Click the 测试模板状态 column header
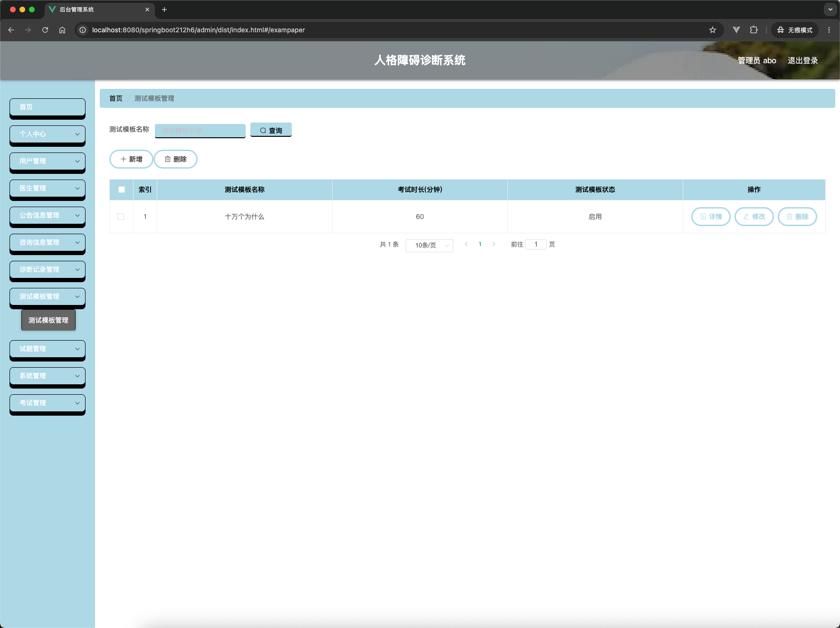 point(595,190)
